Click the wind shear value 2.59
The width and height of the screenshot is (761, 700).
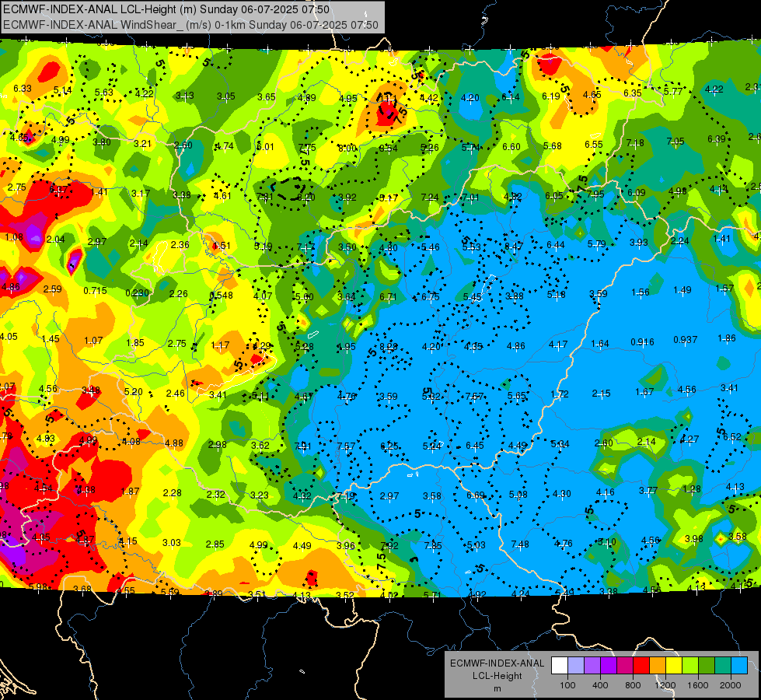[52, 289]
